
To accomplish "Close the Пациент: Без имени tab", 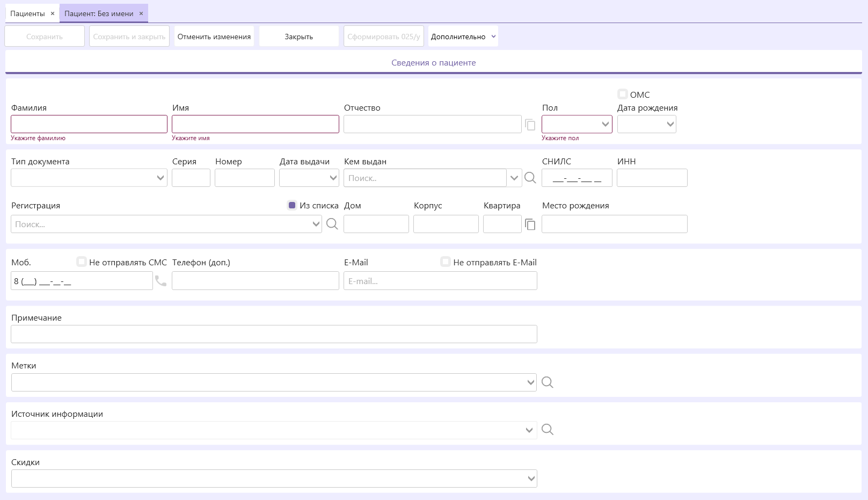I will tap(141, 13).
